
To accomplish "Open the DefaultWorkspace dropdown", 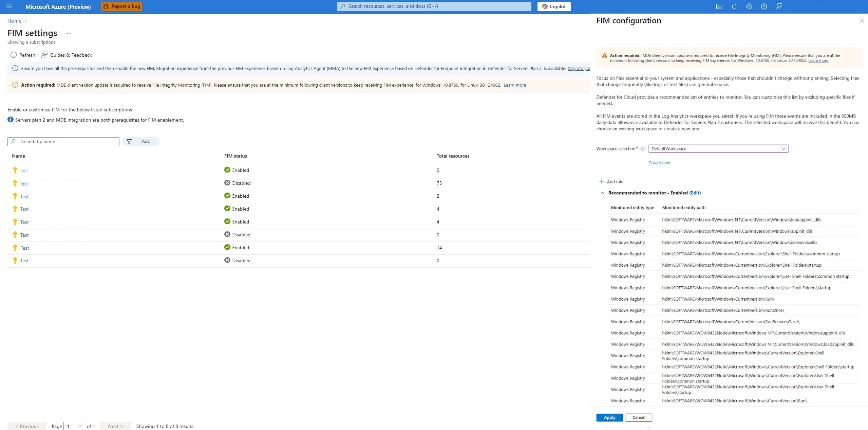I will tap(718, 149).
